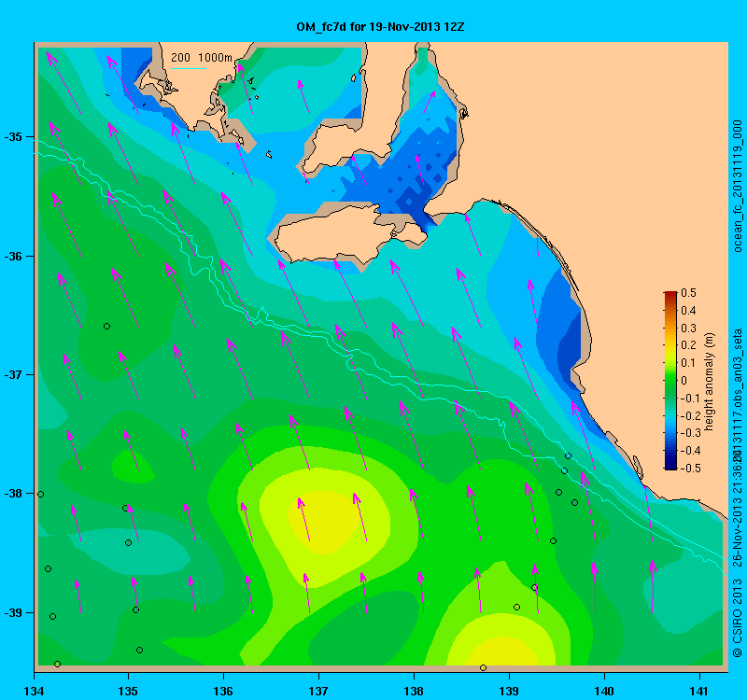This screenshot has height=700, width=747.
Task: Select the 0.4 label on the color scale
Action: (688, 311)
